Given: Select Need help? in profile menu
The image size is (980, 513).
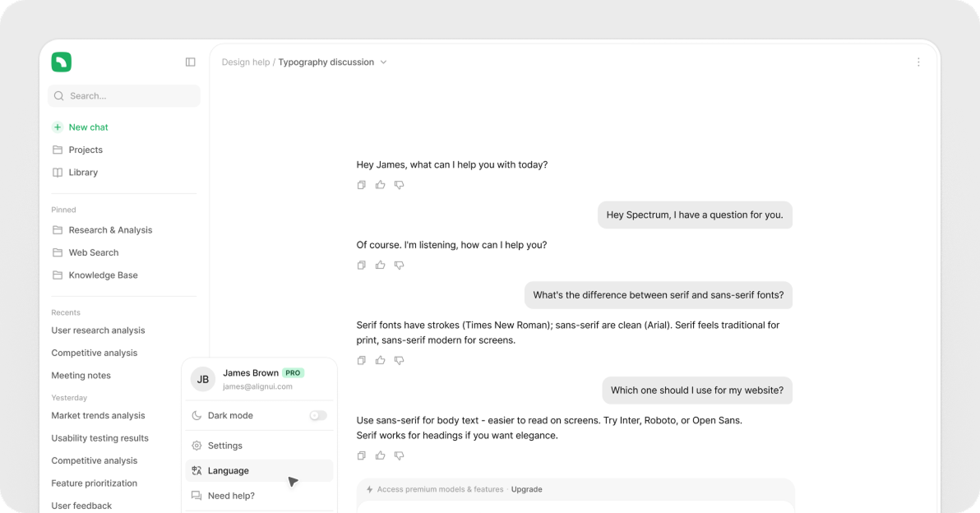Looking at the screenshot, I should [230, 496].
